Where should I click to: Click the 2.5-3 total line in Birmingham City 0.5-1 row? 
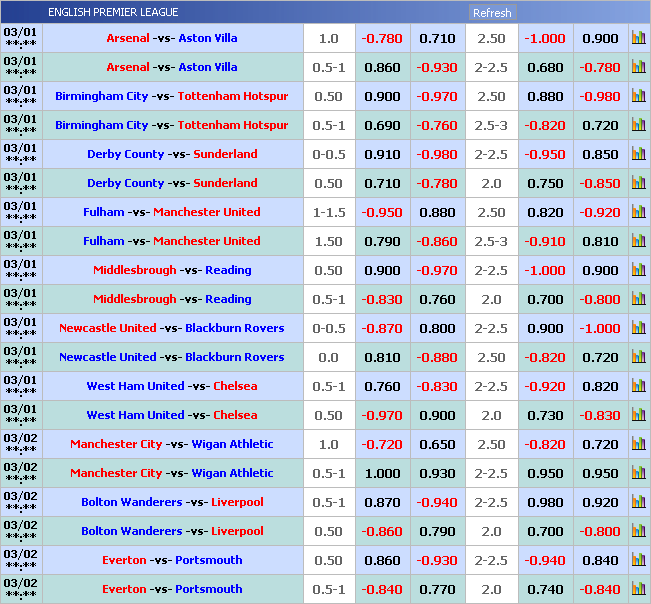click(x=491, y=126)
